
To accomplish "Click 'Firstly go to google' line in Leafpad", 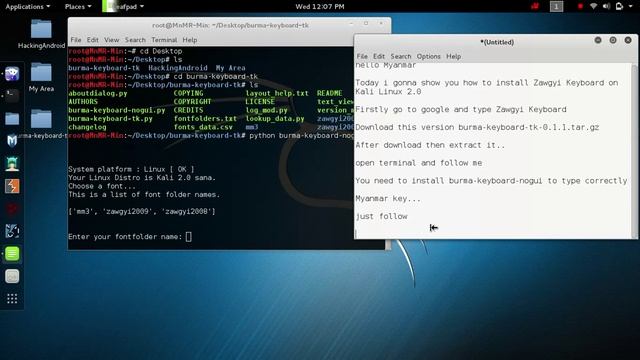I will [x=461, y=109].
